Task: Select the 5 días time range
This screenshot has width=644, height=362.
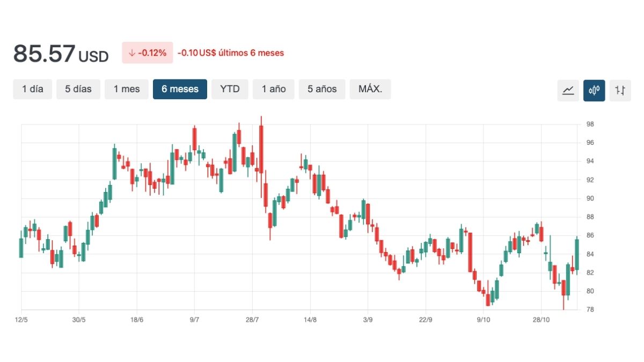Action: pyautogui.click(x=78, y=89)
